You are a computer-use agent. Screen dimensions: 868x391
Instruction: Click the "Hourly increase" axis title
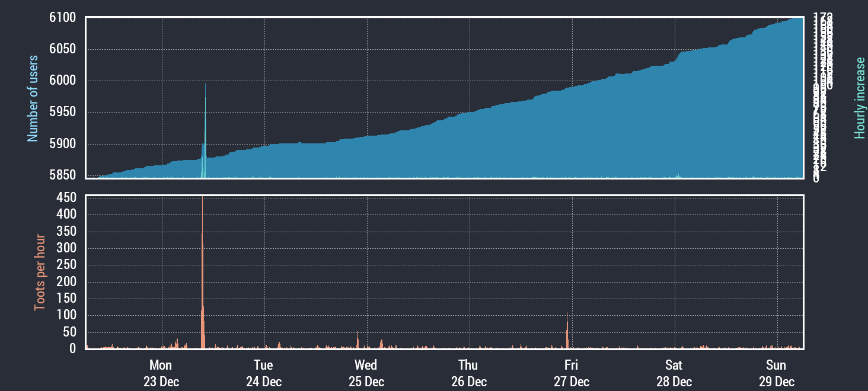pos(859,98)
